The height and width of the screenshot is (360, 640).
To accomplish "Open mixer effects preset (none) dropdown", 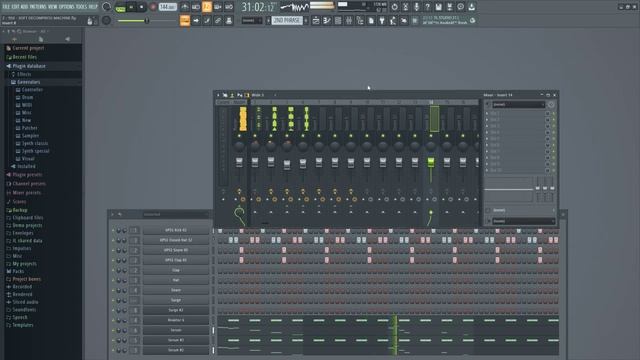I will coord(518,104).
